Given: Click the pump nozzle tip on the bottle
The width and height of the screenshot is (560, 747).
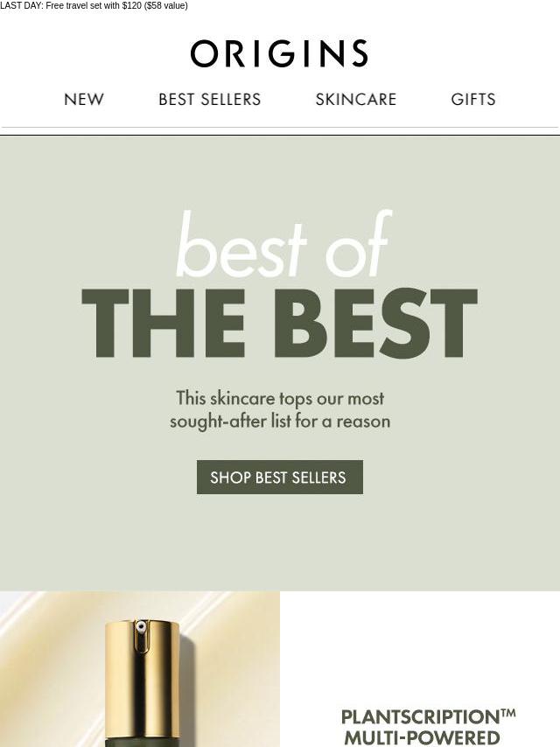Looking at the screenshot, I should pyautogui.click(x=141, y=627).
